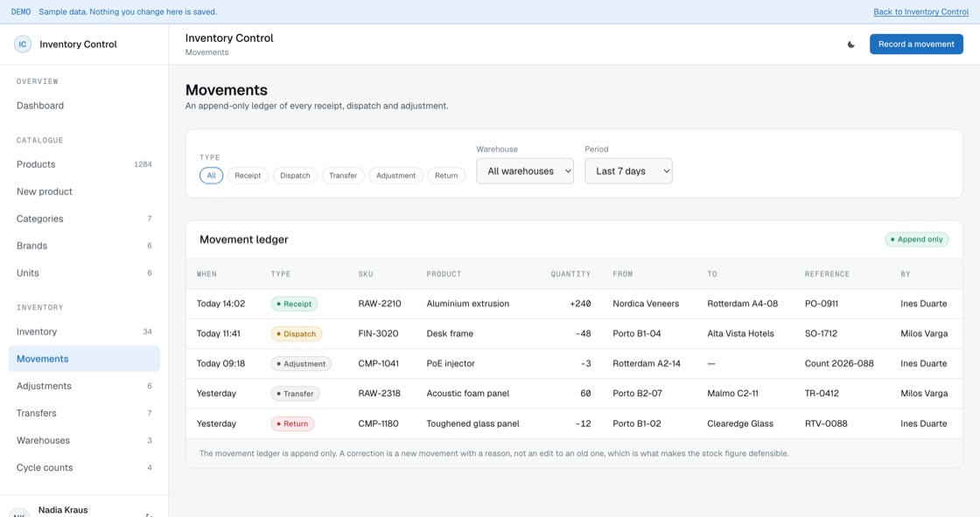Click the IC logo badge
The width and height of the screenshot is (980, 517).
(23, 45)
